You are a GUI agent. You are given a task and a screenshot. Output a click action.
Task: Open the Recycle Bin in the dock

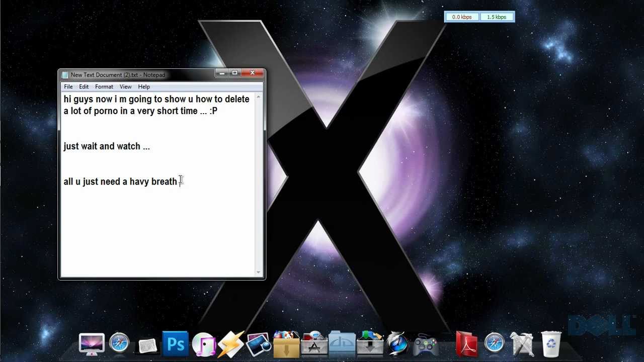tap(551, 344)
